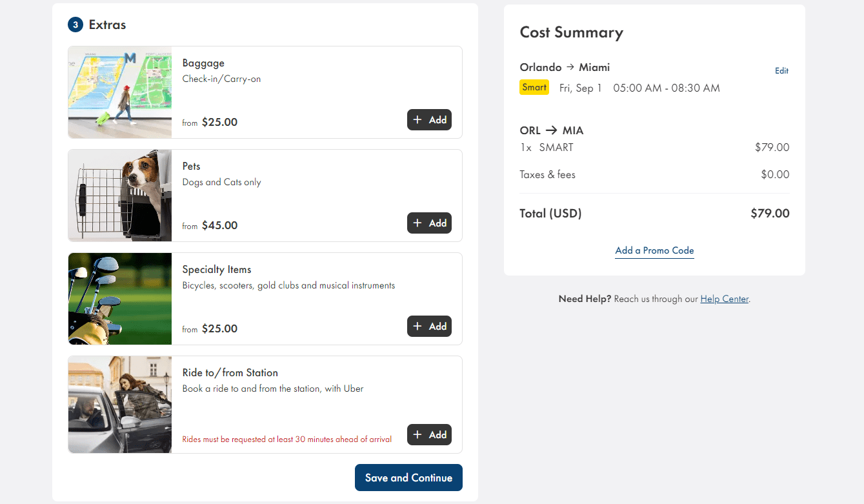Open the Edit option for Orlando to Miami
This screenshot has height=504, width=864.
tap(781, 70)
